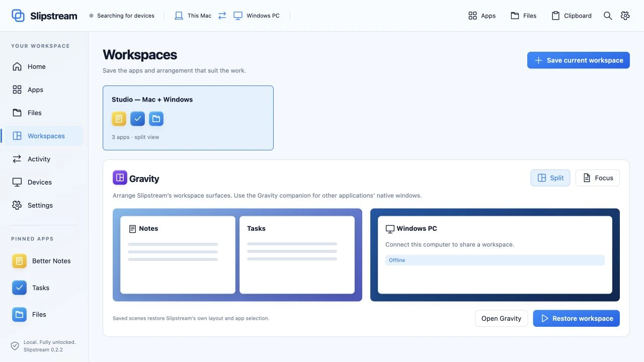The image size is (644, 362).
Task: Select the Tasks pane in the layout preview
Action: pos(297,255)
